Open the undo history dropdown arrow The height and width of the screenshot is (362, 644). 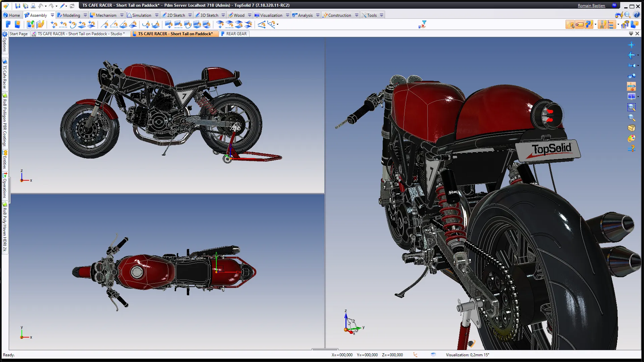(46, 6)
